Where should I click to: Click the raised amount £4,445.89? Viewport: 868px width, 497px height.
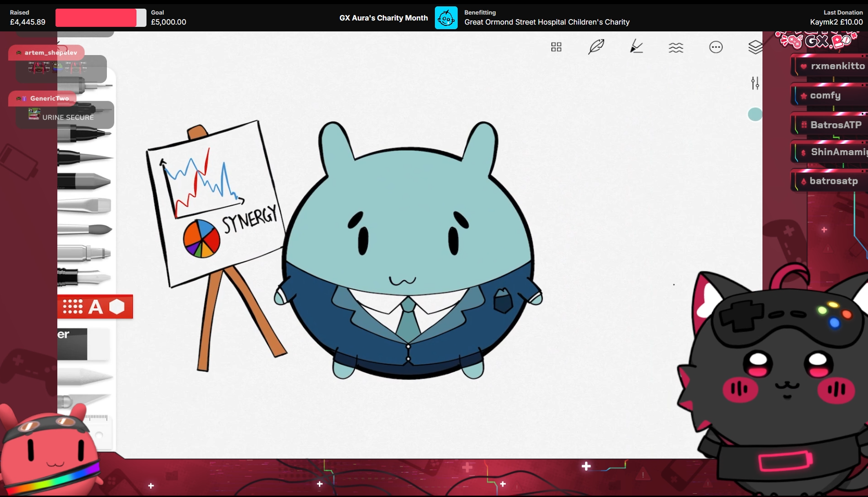click(x=28, y=22)
